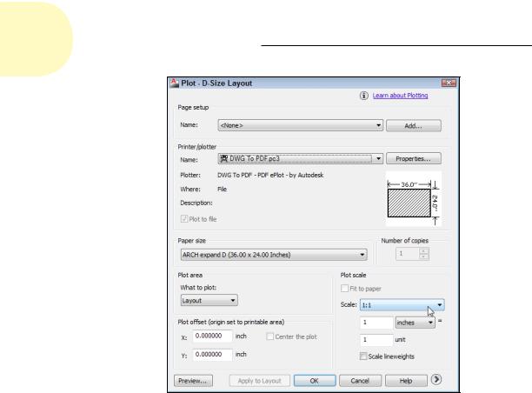Click the Cancel button
The image size is (532, 393).
click(360, 381)
